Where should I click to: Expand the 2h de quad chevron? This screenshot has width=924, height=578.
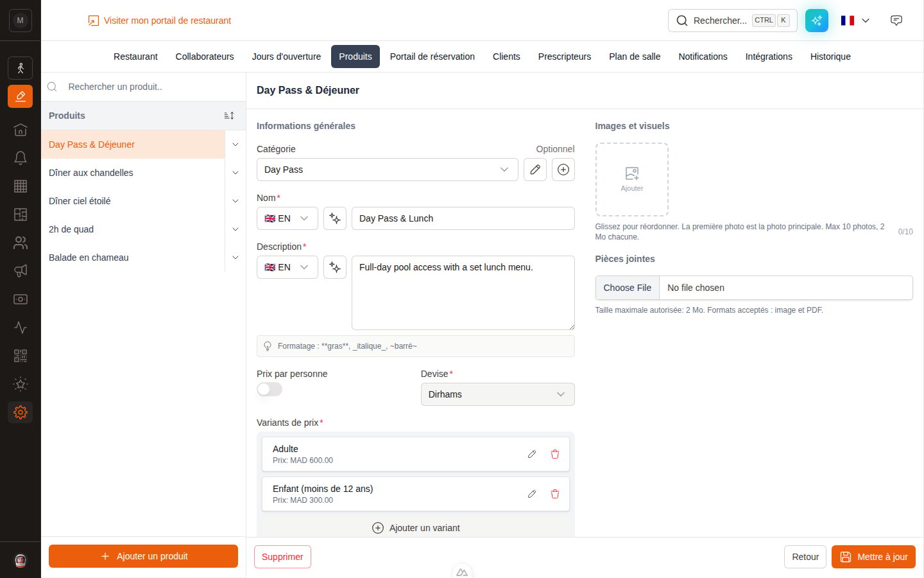tap(235, 229)
